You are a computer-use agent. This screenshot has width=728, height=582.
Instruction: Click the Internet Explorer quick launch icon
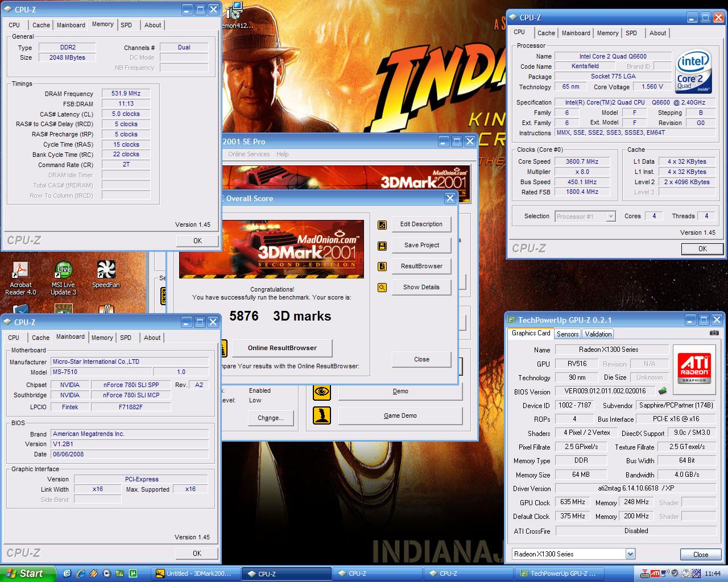tap(81, 573)
